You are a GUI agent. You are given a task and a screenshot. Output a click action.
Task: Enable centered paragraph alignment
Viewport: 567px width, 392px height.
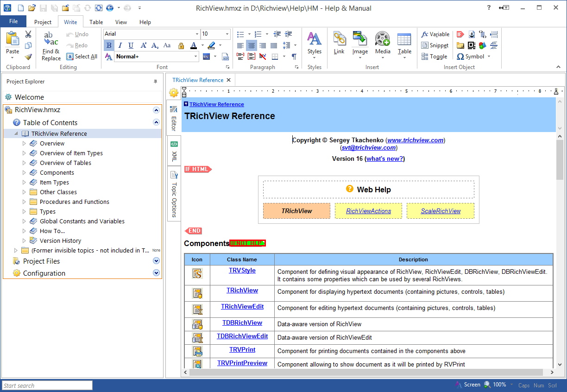[x=251, y=45]
